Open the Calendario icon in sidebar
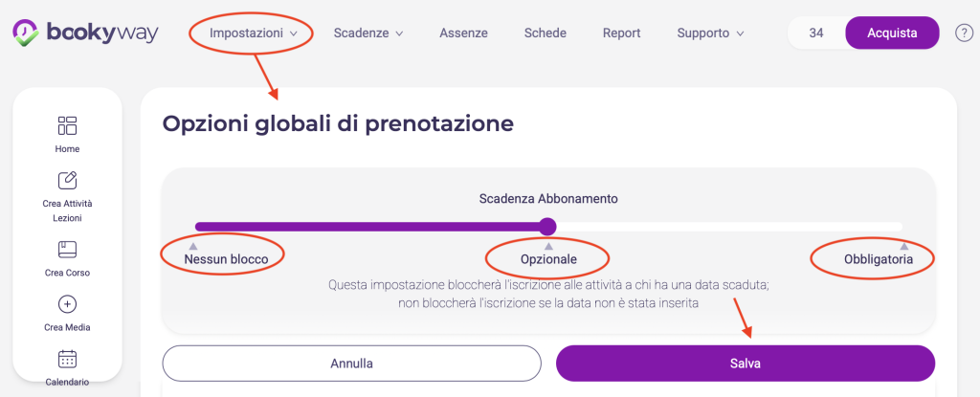Screen dimensions: 980x397 (67, 360)
